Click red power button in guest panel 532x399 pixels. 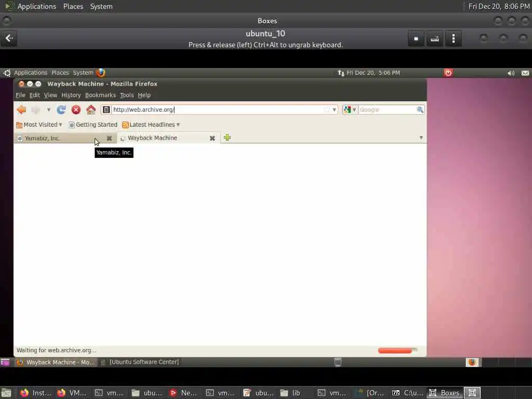coord(448,73)
